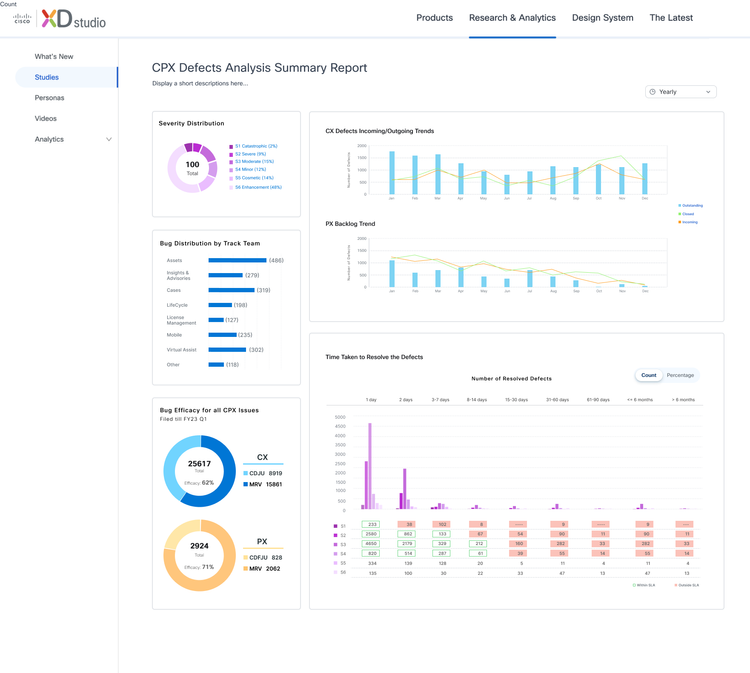Click the Cisco logo icon
Screen dimensions: 750x673
pyautogui.click(x=22, y=19)
